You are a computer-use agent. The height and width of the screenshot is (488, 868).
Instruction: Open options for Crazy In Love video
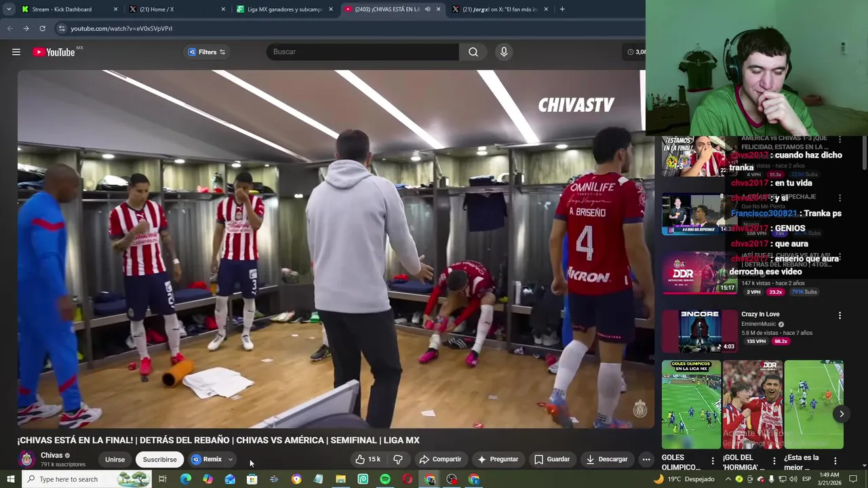840,316
